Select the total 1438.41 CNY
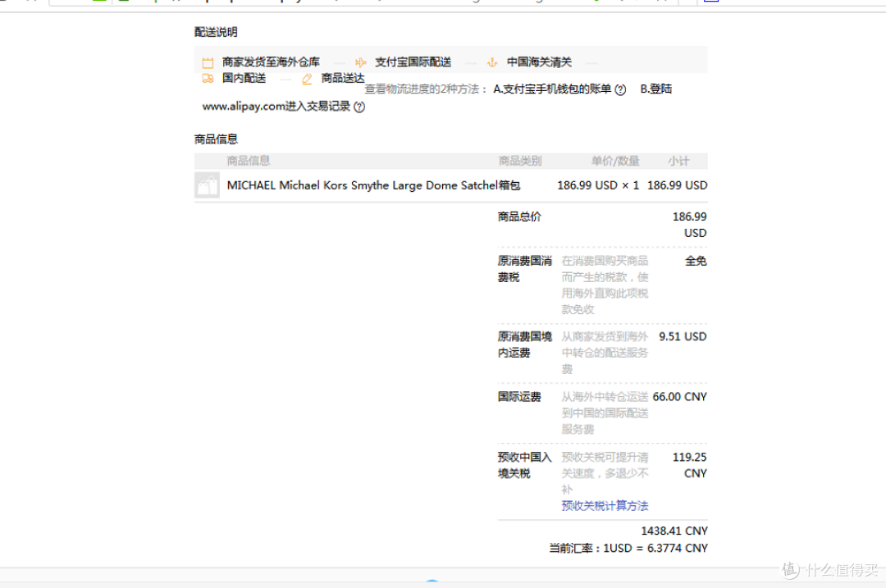 pos(674,531)
